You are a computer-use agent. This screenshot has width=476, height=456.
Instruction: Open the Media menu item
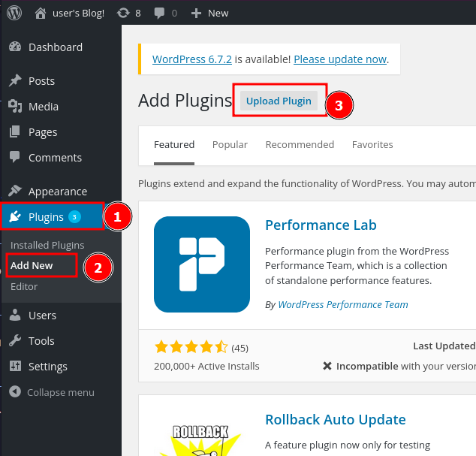(44, 107)
